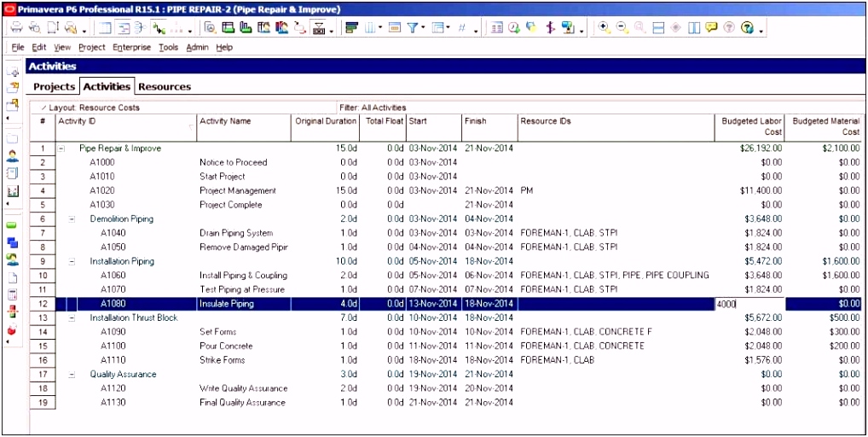Select the A1060 Install Piping & Coupling row
Screen dimensions: 868x437
click(x=446, y=276)
